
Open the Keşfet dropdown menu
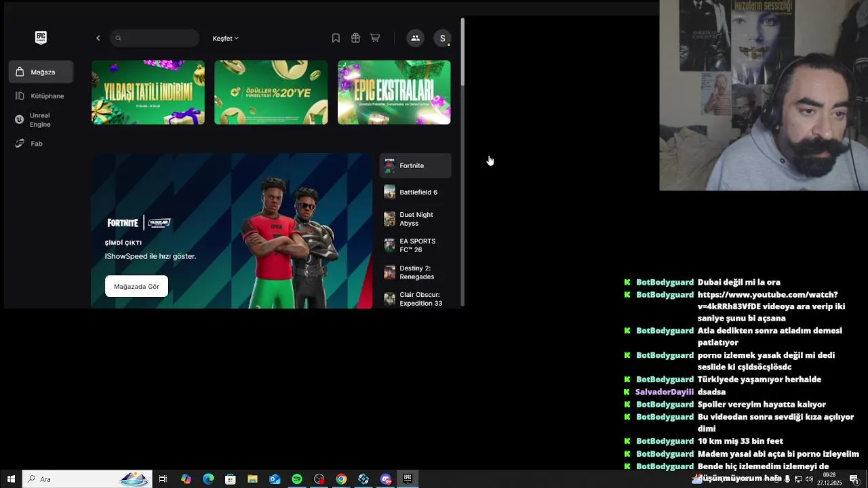click(225, 39)
